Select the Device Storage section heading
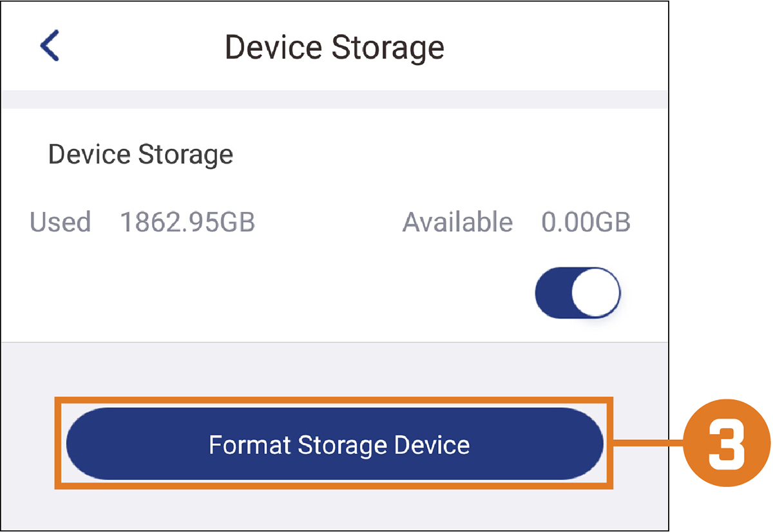 tap(140, 154)
